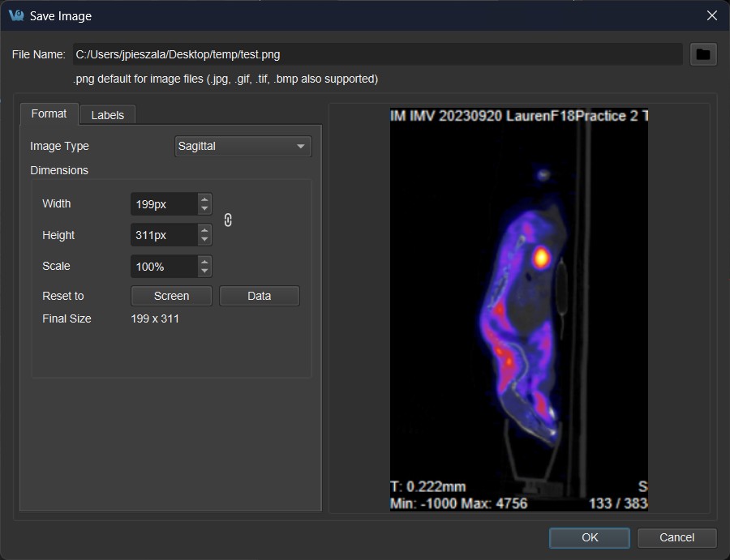Cancel the Save Image dialog

676,537
